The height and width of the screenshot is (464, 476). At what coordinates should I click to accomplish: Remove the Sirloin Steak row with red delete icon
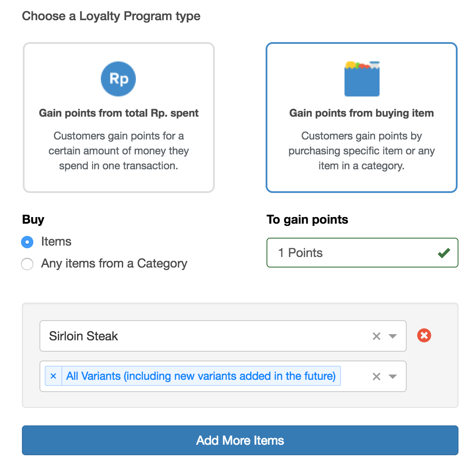point(423,336)
